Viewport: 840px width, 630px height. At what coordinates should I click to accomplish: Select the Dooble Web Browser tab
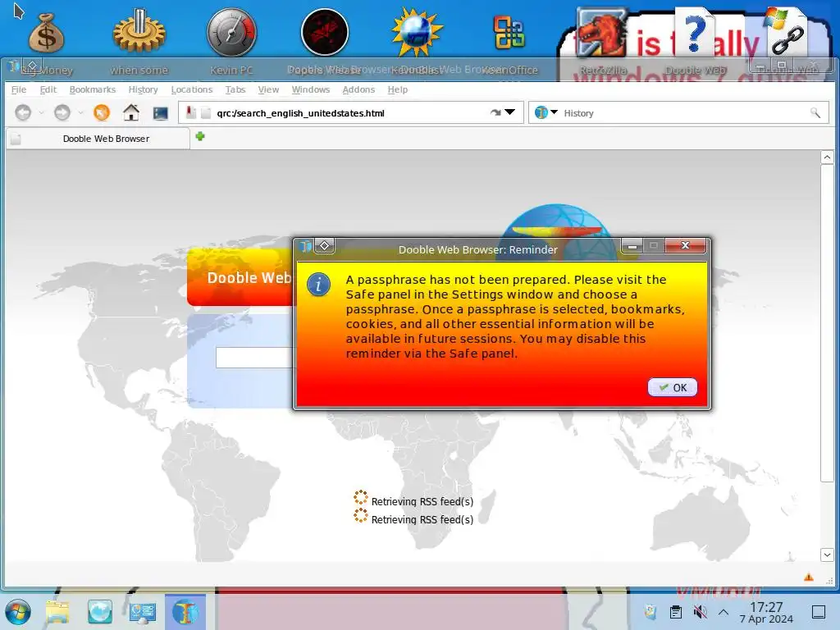tap(98, 139)
